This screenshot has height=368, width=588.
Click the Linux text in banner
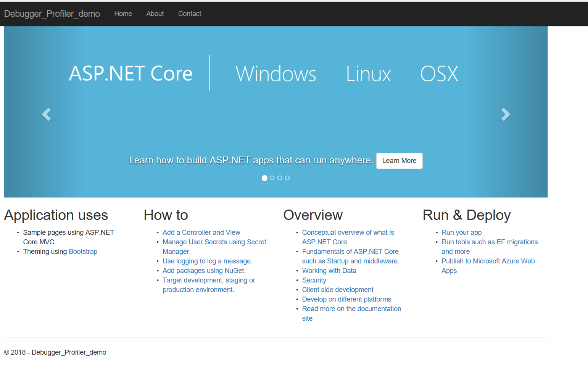coord(368,74)
